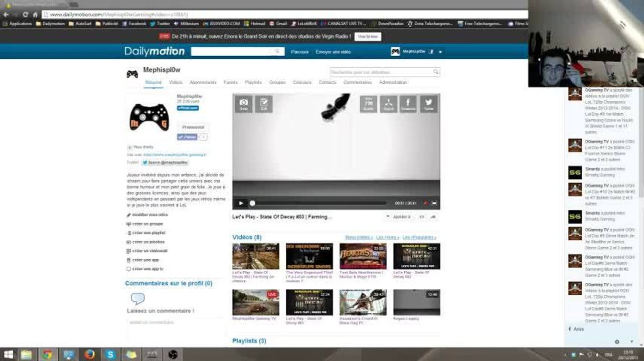Open The Very Organized Thief video thumbnail
644x361 pixels.
click(x=309, y=256)
